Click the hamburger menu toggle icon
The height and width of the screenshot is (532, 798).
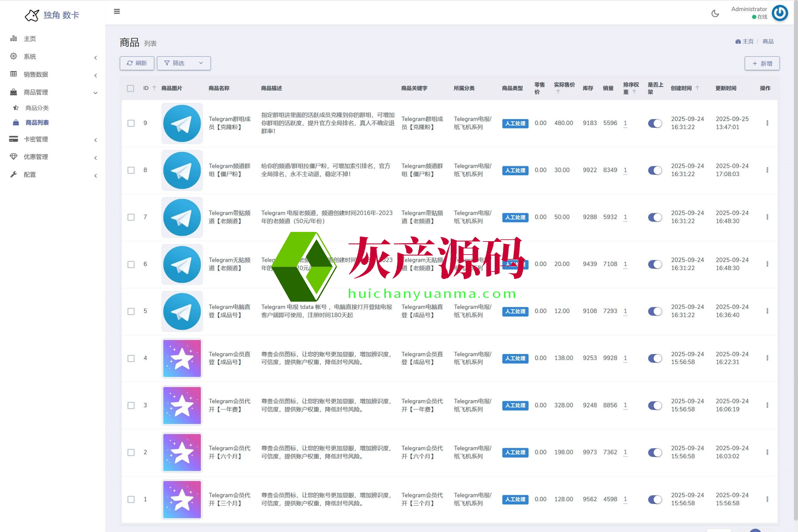pyautogui.click(x=117, y=12)
